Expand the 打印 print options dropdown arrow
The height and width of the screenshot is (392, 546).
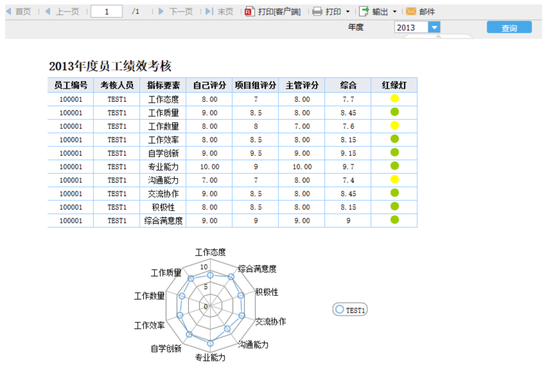[x=348, y=12]
